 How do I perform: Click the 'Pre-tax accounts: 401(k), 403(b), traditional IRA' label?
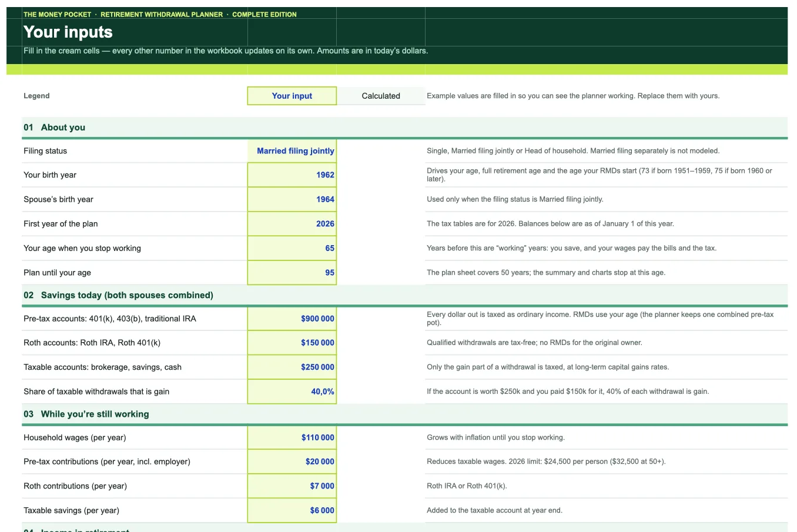[110, 319]
